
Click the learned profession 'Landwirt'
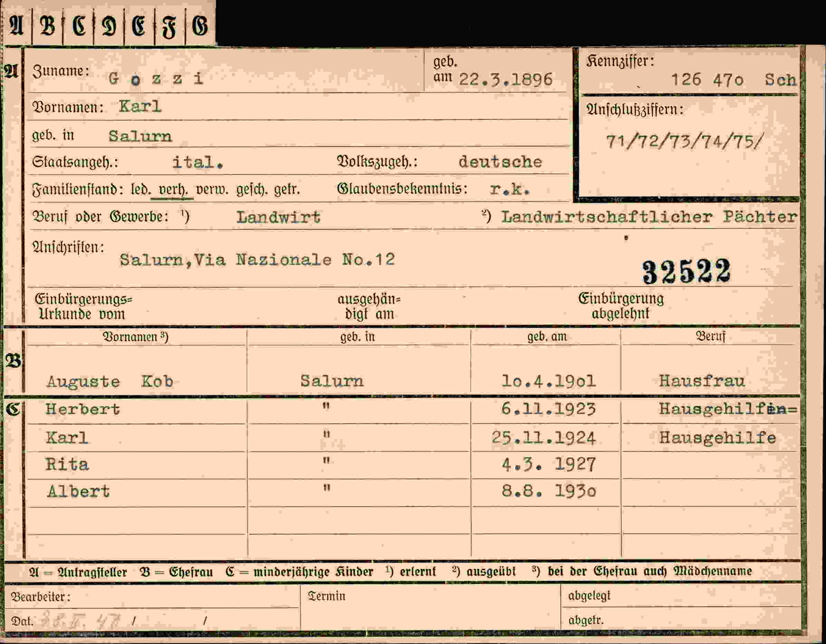pos(278,217)
